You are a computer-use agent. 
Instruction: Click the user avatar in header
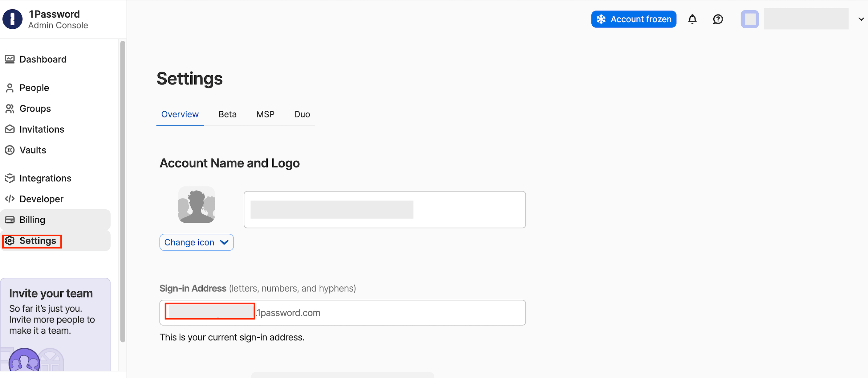tap(750, 19)
